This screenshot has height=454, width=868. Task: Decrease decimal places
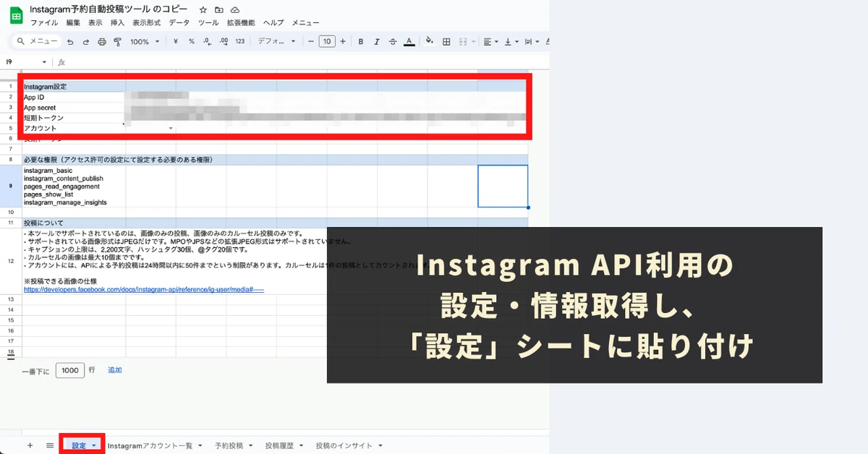[208, 42]
